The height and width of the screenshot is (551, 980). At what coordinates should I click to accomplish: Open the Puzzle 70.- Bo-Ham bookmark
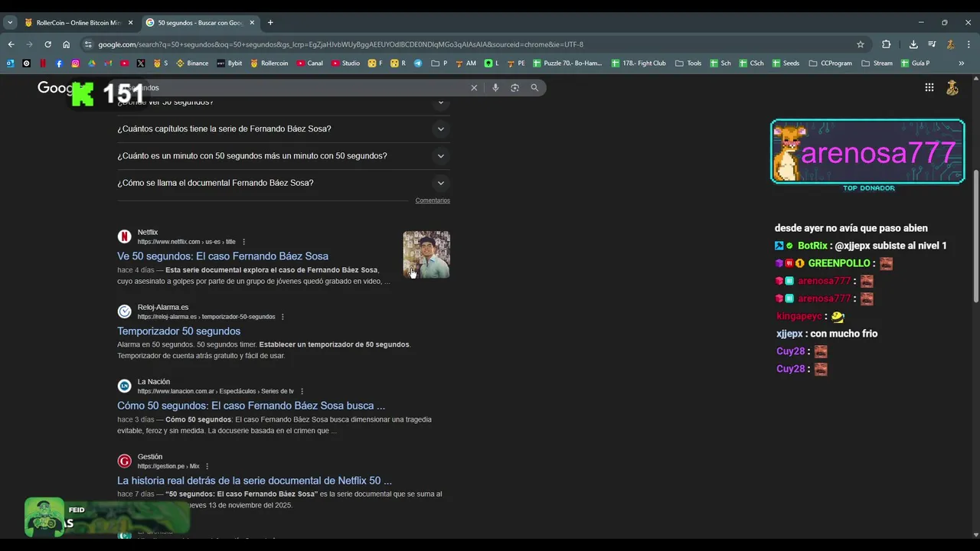coord(567,64)
